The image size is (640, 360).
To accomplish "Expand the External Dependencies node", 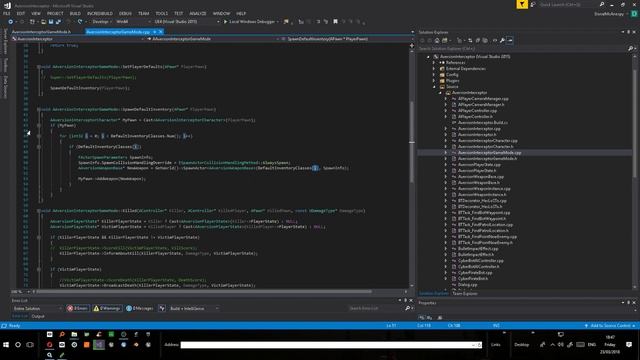I will [x=434, y=69].
